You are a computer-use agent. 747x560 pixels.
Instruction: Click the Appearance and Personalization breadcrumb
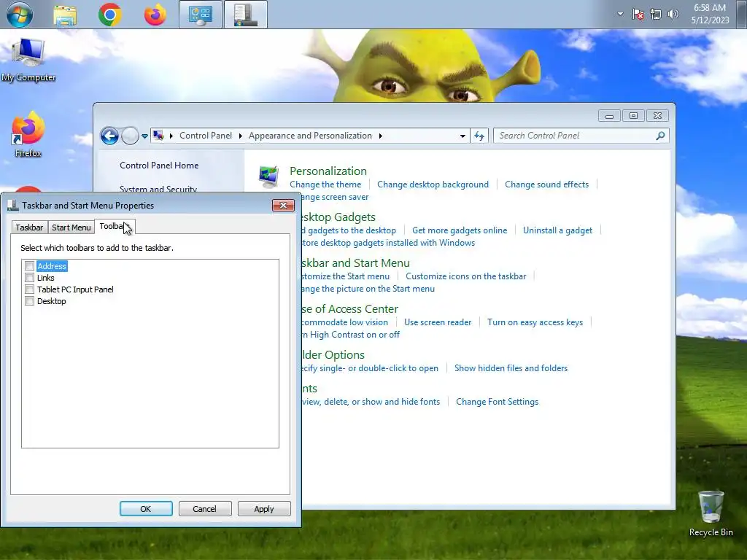tap(310, 136)
